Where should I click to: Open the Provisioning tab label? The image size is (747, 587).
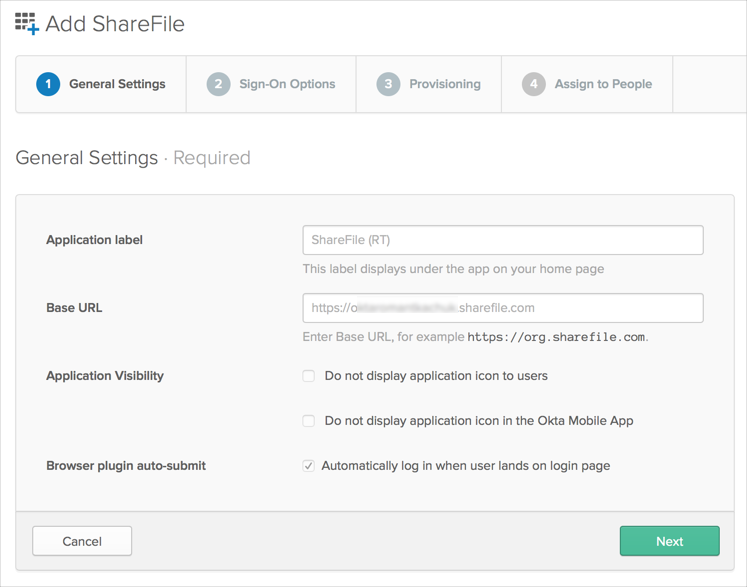[445, 84]
